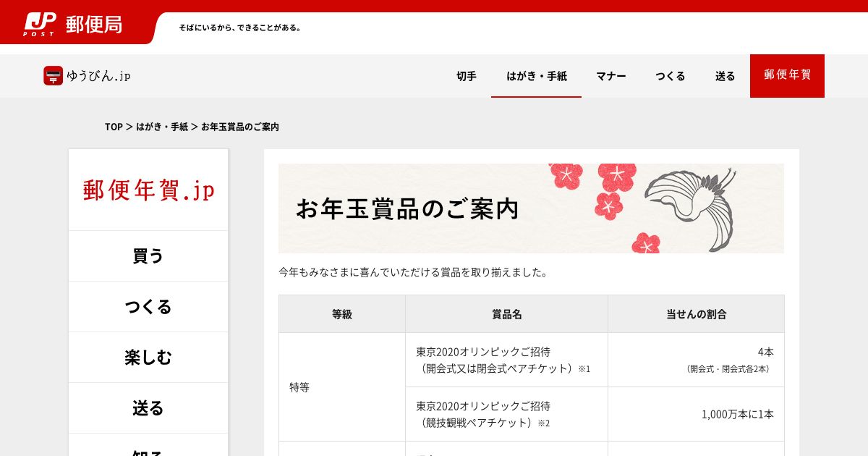Go to TOP breadcrumb link
The image size is (868, 456).
pos(114,127)
